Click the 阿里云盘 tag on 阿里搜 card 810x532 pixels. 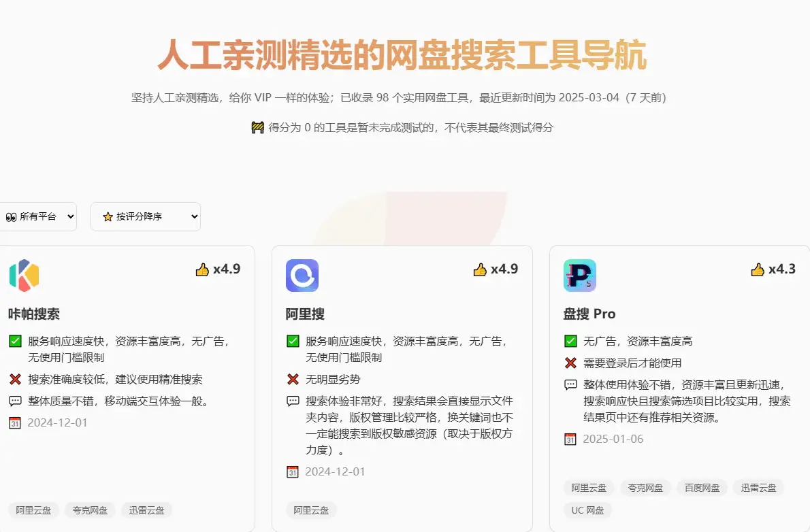(x=311, y=510)
